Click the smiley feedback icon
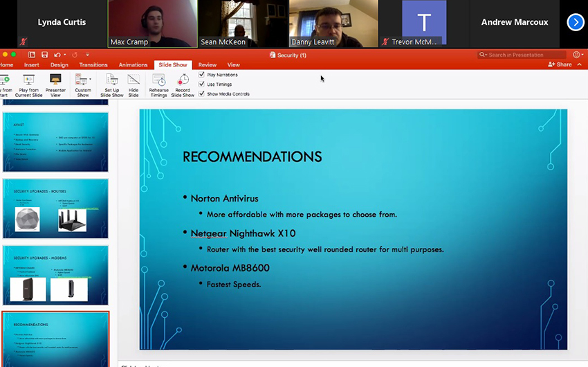Image resolution: width=588 pixels, height=367 pixels. tap(576, 55)
